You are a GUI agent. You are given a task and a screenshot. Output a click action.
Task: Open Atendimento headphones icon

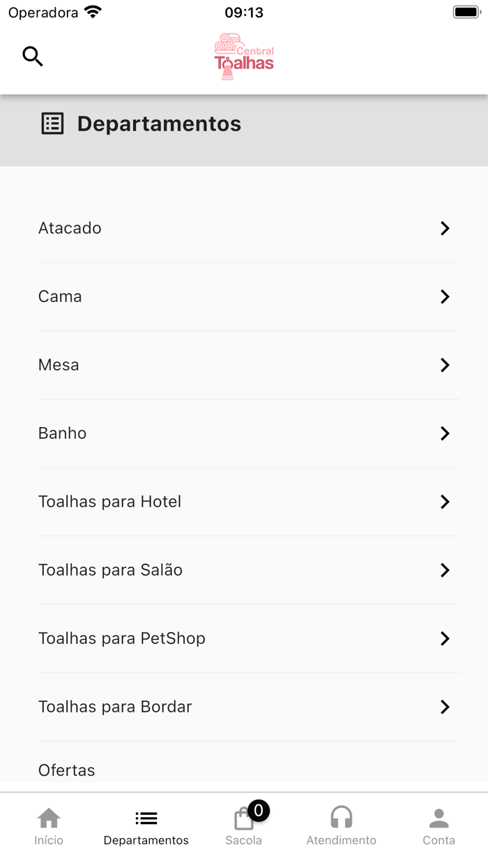point(341,818)
